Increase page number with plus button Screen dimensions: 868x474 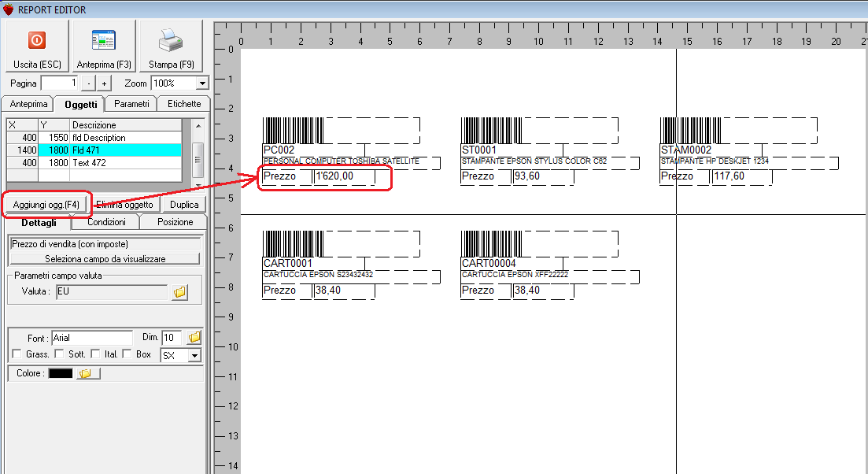(104, 83)
